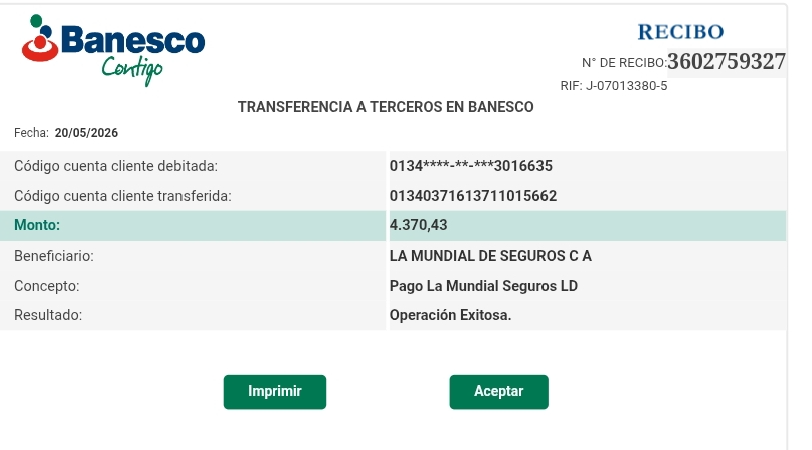The width and height of the screenshot is (812, 450).
Task: Select the receipt number 3602759327
Action: [x=726, y=62]
